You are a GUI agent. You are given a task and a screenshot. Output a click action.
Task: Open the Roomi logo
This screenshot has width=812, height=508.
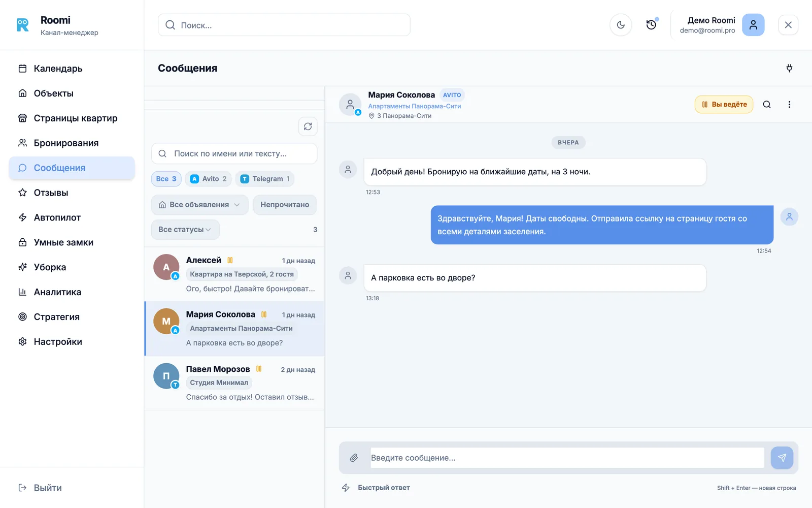(x=23, y=25)
